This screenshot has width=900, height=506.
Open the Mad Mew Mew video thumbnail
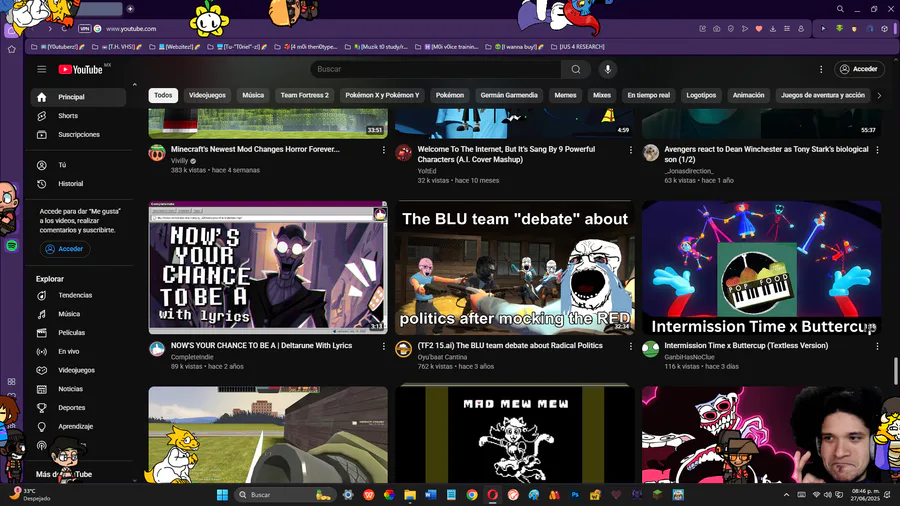coord(515,435)
